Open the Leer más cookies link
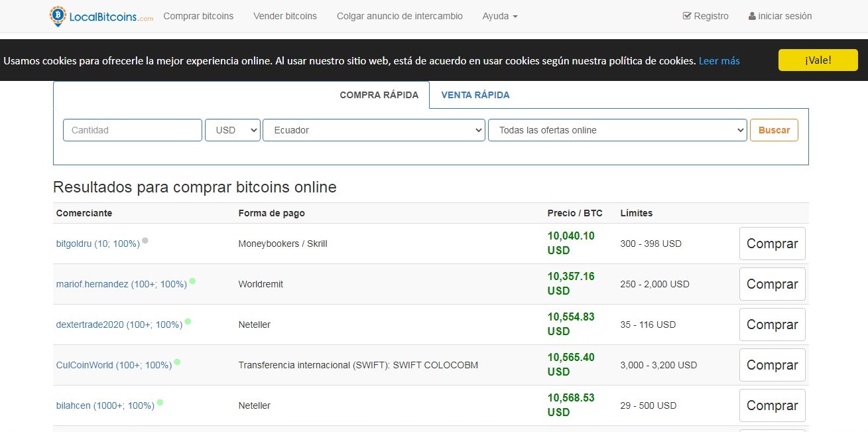 [x=719, y=60]
